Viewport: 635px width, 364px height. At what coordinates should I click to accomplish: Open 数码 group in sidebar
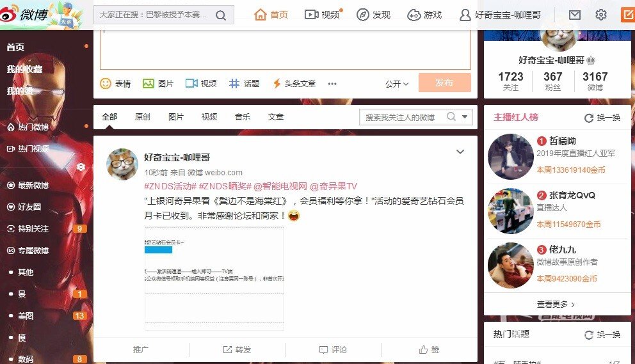(x=26, y=359)
